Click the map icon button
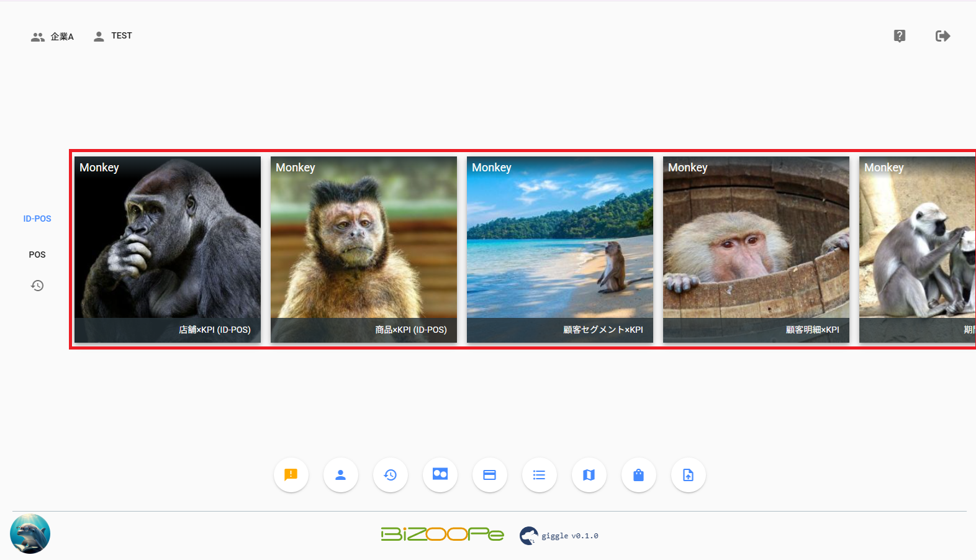 589,475
